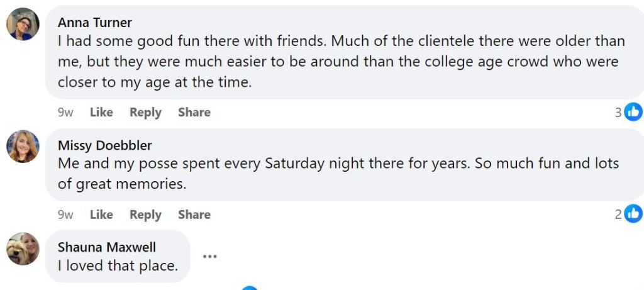644x290 pixels.
Task: Reply to Anna Turner's comment
Action: (x=145, y=113)
